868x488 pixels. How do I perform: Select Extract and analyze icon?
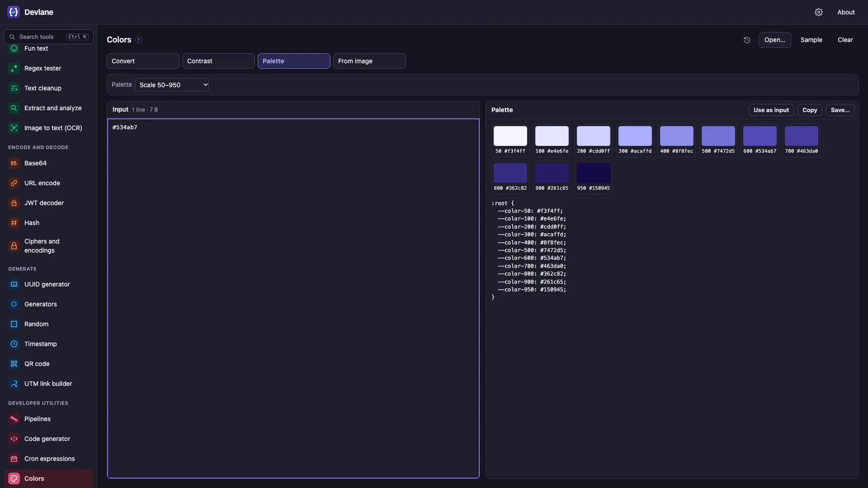tap(14, 108)
